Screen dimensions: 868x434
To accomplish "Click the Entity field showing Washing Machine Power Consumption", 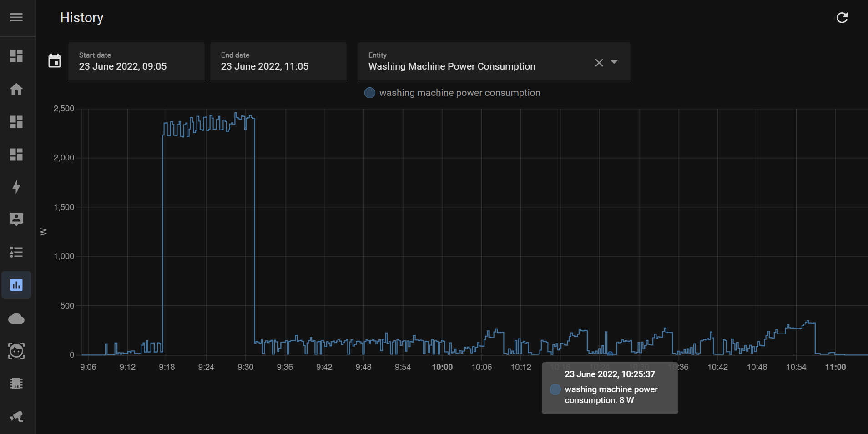I will (494, 61).
